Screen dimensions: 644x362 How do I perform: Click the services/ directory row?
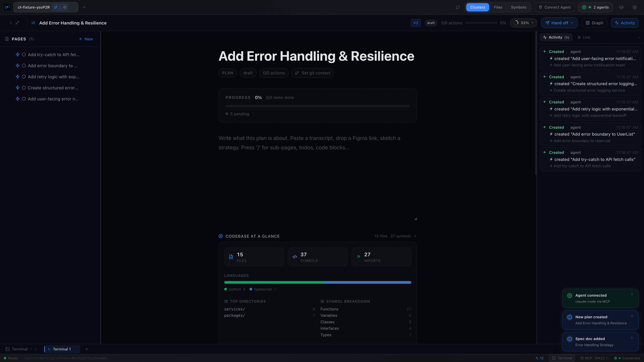(270, 309)
